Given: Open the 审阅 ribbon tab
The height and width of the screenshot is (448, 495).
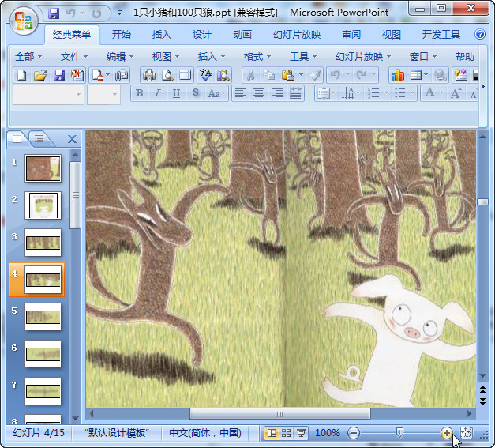Looking at the screenshot, I should [351, 35].
